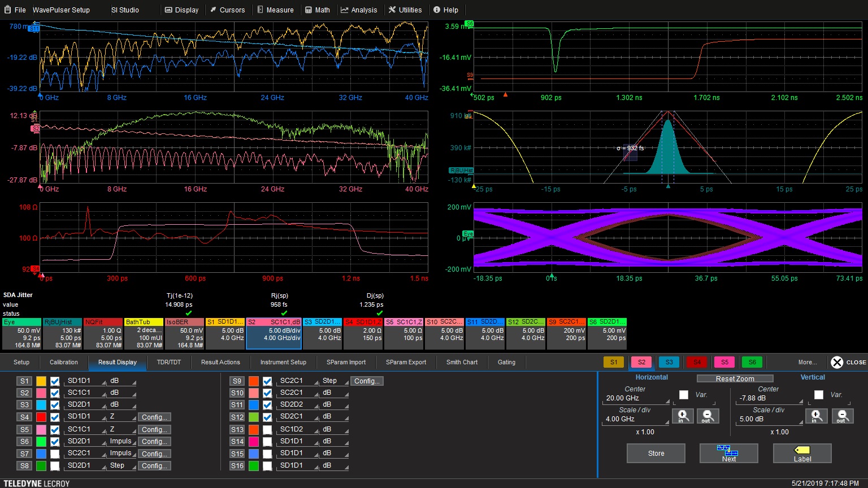The image size is (868, 488).
Task: Switch to the Smith Chart tab
Action: pos(462,362)
